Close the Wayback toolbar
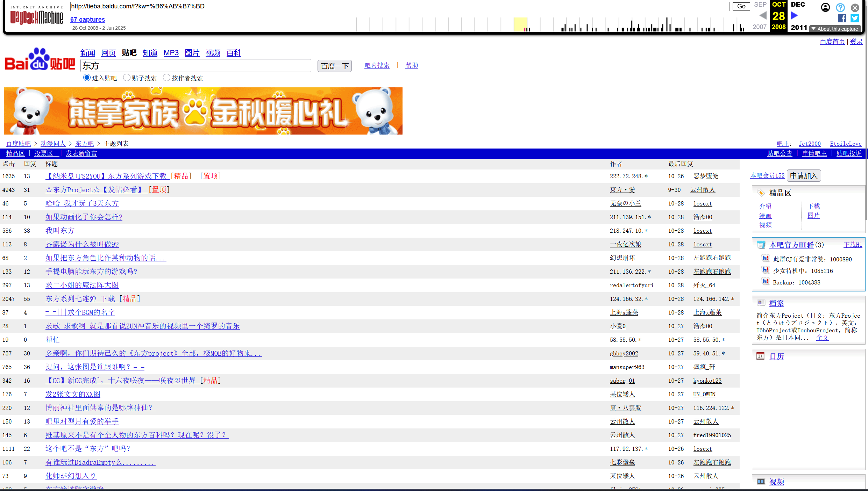This screenshot has height=491, width=868. [855, 7]
